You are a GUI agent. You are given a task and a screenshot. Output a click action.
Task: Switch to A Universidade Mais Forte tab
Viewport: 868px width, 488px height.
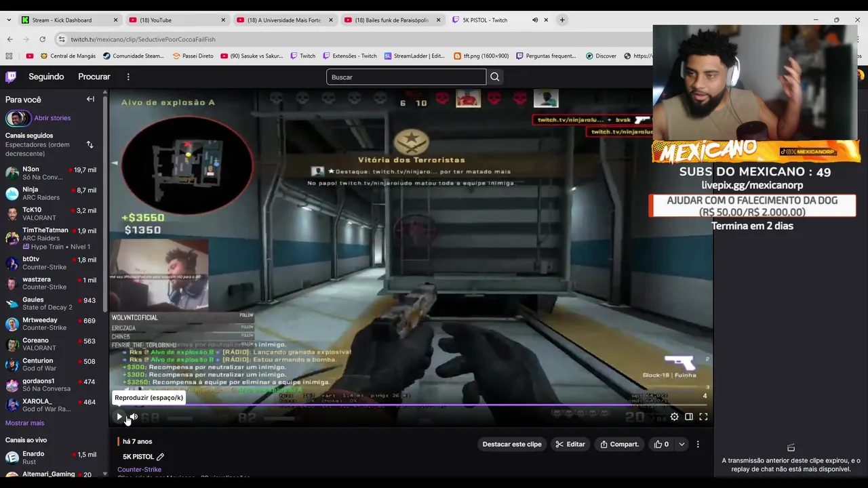pos(285,20)
